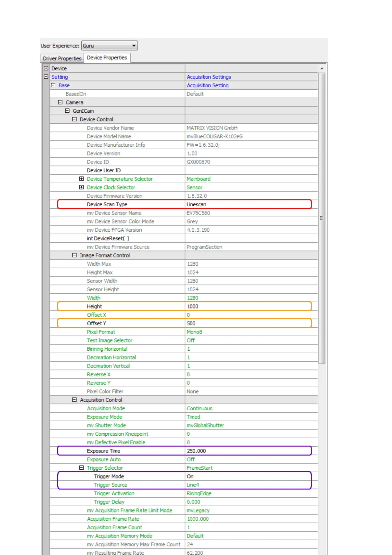Click the Device Clock Selector value Sensor
Image resolution: width=392 pixels, height=555 pixels.
tap(194, 187)
